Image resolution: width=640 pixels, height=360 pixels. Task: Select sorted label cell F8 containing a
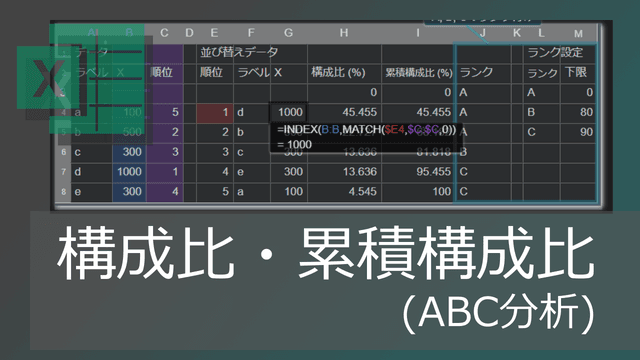coord(252,191)
